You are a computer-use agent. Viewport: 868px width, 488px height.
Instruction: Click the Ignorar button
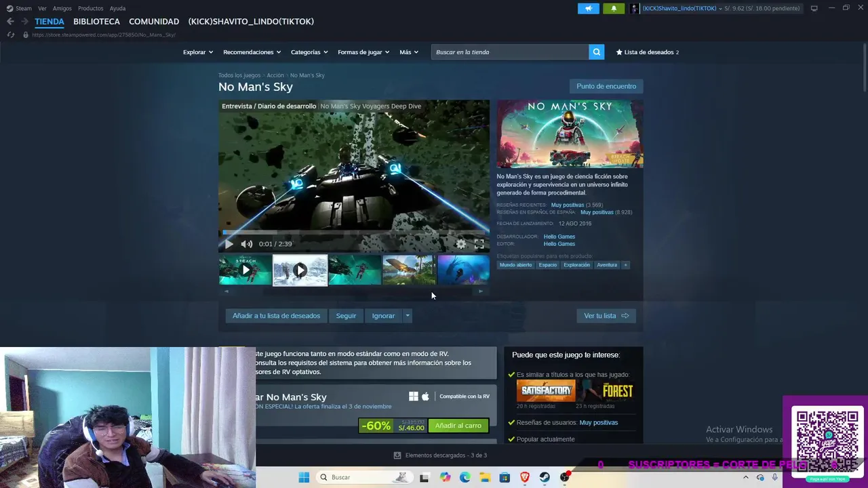383,316
